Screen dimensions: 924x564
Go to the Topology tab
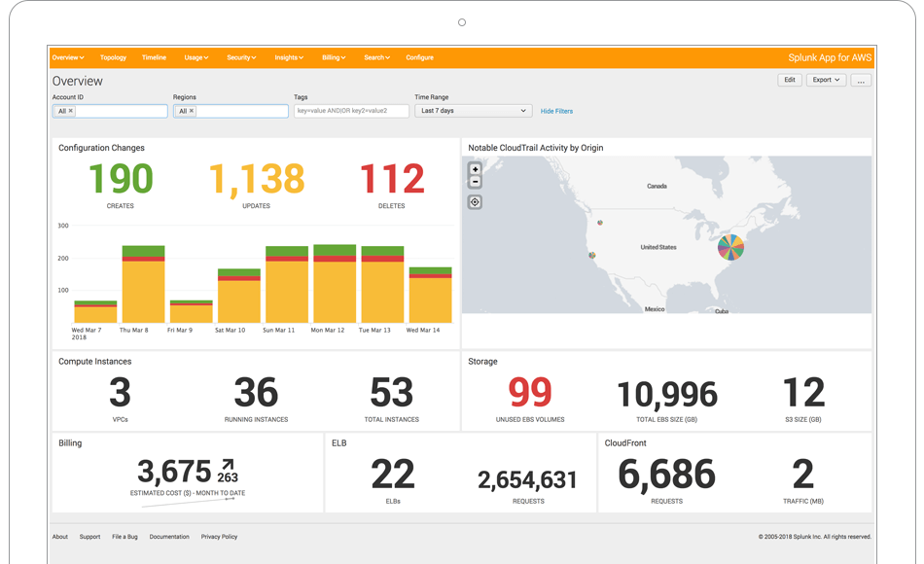(113, 57)
